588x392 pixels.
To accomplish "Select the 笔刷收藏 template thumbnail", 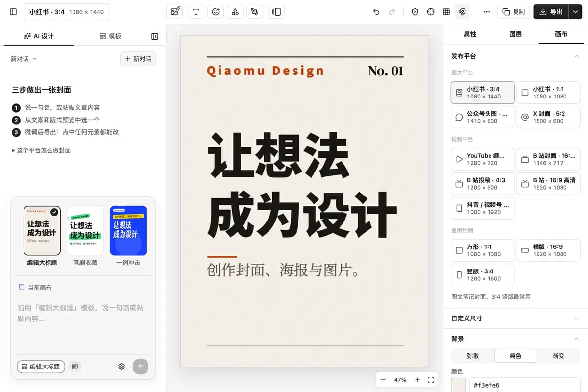I will (x=85, y=231).
